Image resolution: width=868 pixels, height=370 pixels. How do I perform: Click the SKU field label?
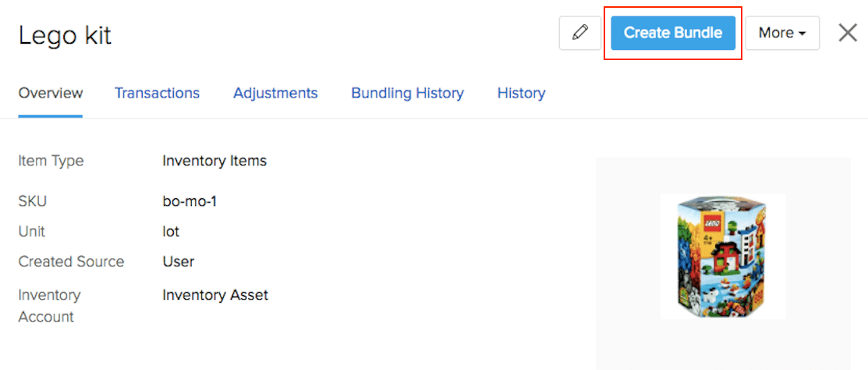33,201
